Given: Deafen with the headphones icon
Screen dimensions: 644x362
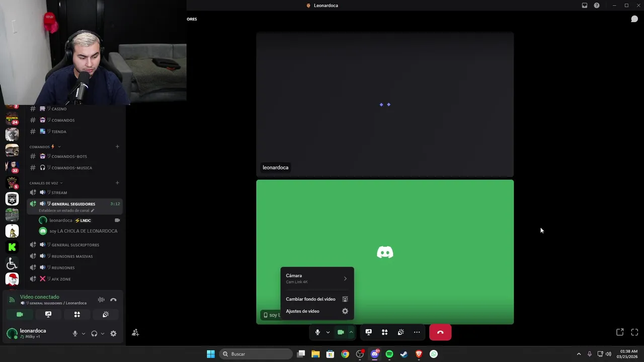Looking at the screenshot, I should (x=94, y=333).
